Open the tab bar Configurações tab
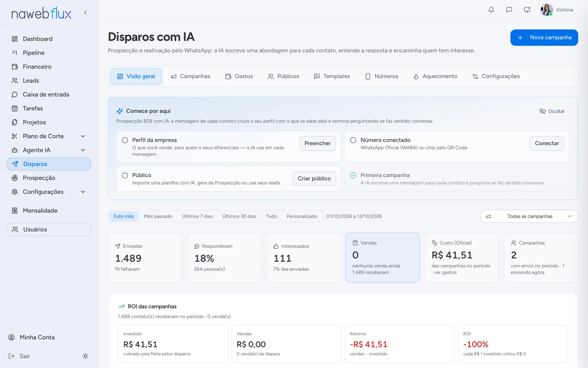 (496, 76)
